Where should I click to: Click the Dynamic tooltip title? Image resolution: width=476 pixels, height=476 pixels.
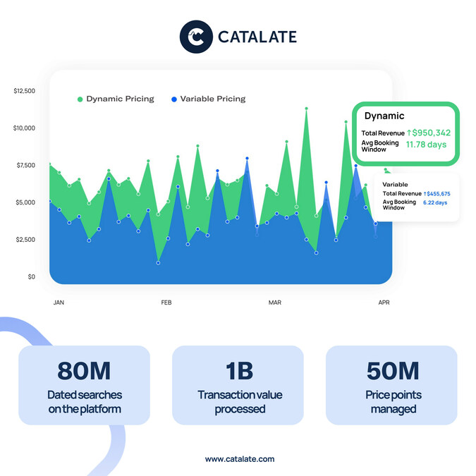384,116
